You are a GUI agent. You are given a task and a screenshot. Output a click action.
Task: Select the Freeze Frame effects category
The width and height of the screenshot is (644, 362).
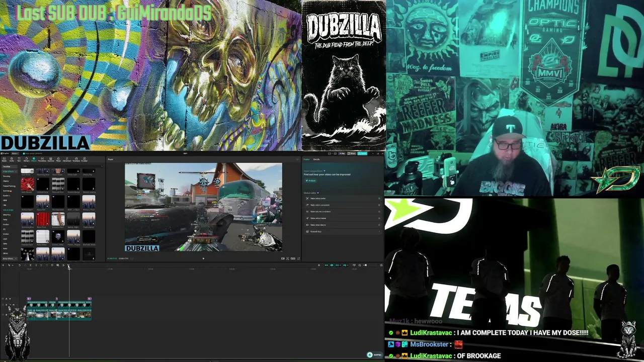tap(9, 186)
